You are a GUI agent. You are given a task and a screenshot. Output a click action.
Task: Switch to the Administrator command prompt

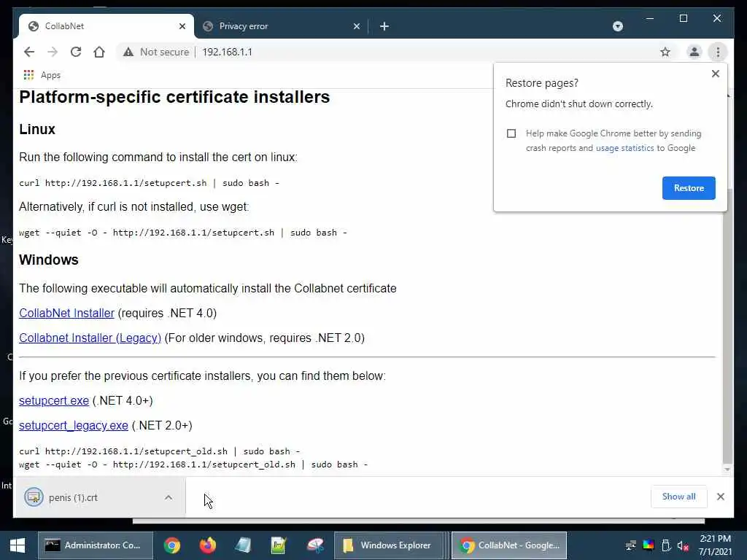(x=96, y=545)
